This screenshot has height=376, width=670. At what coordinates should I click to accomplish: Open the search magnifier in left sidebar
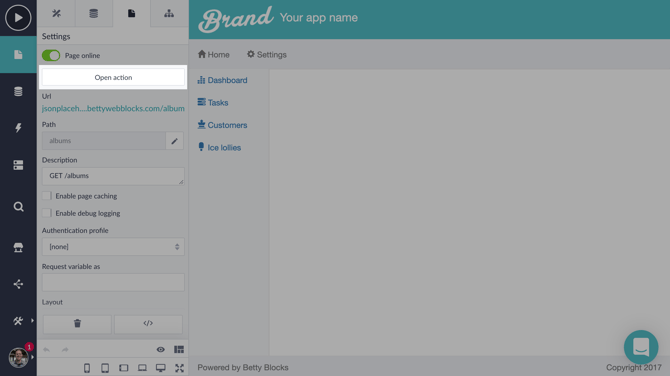18,207
